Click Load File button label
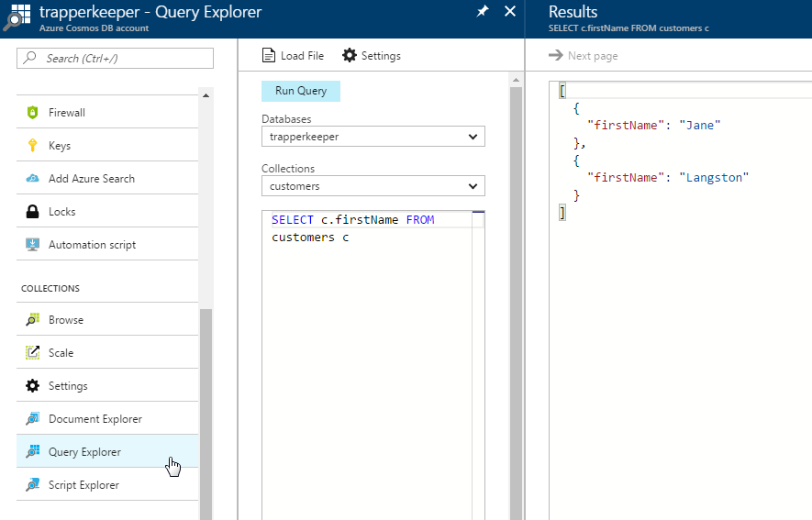 click(302, 55)
